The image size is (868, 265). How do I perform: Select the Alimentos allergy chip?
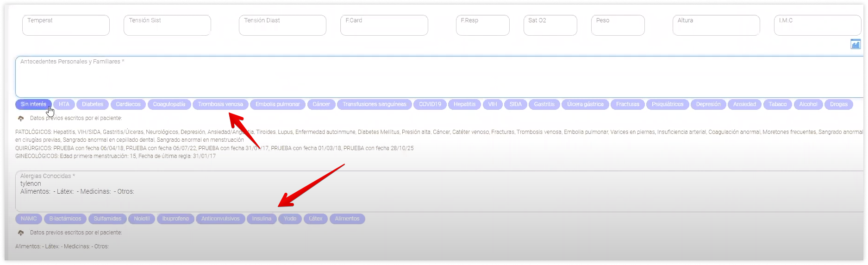pyautogui.click(x=347, y=219)
